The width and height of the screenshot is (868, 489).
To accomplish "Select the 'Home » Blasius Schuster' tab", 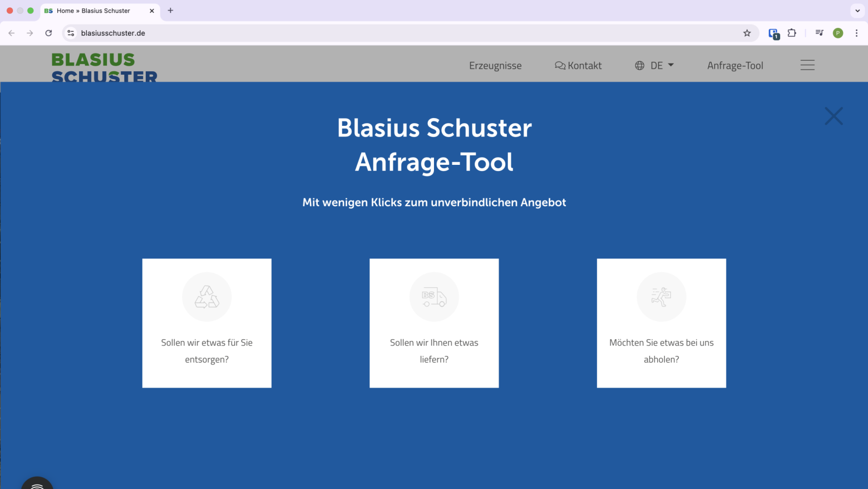I will 100,11.
